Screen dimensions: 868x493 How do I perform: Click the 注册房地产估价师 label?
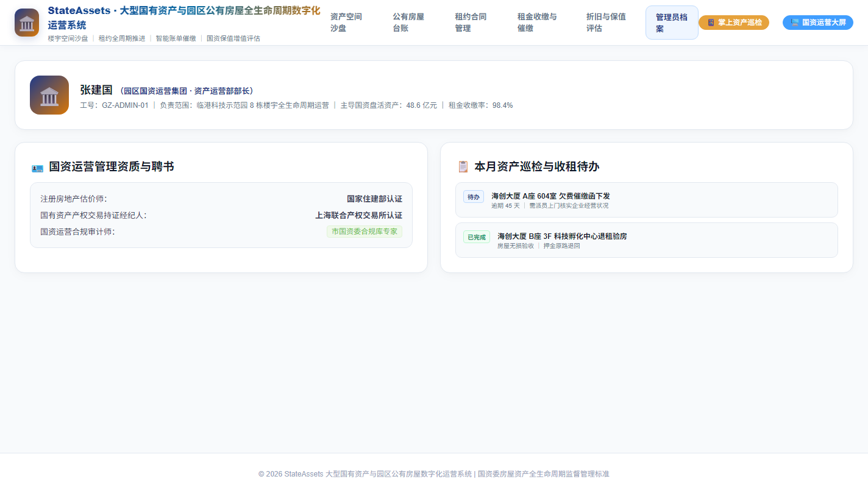point(74,199)
